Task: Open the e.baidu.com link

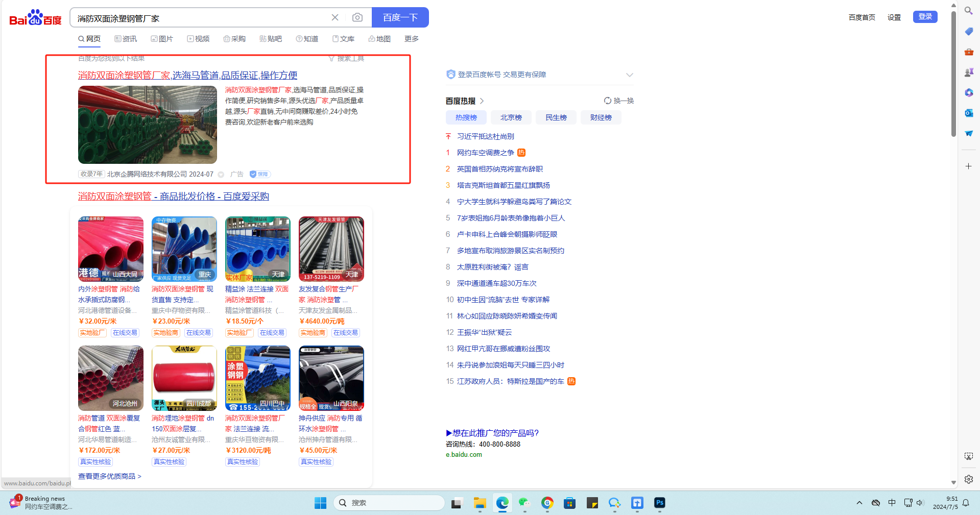Action: point(464,455)
